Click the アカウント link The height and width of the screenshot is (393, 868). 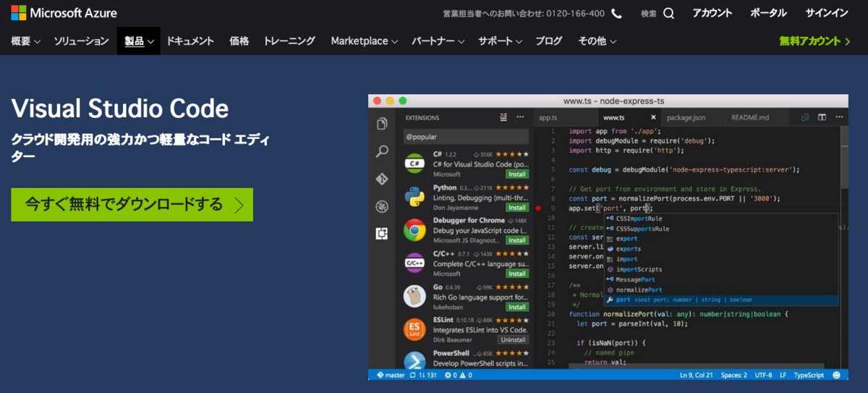[x=712, y=13]
